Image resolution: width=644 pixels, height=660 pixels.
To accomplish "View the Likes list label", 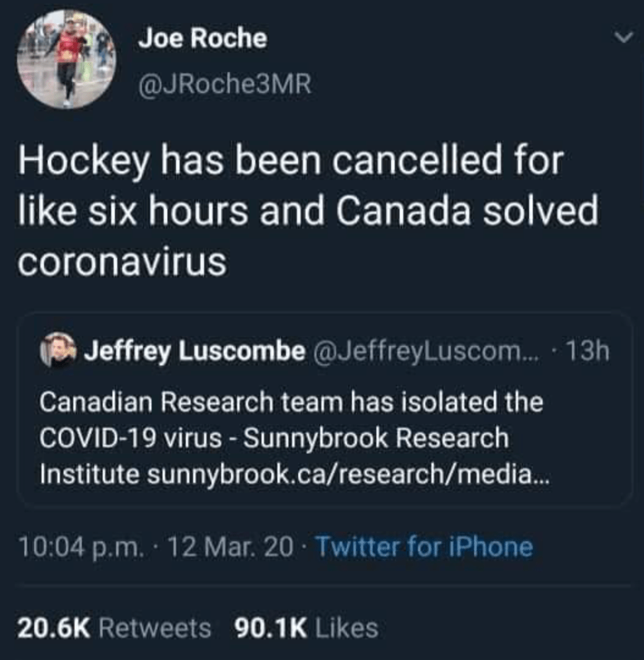I will click(x=346, y=628).
